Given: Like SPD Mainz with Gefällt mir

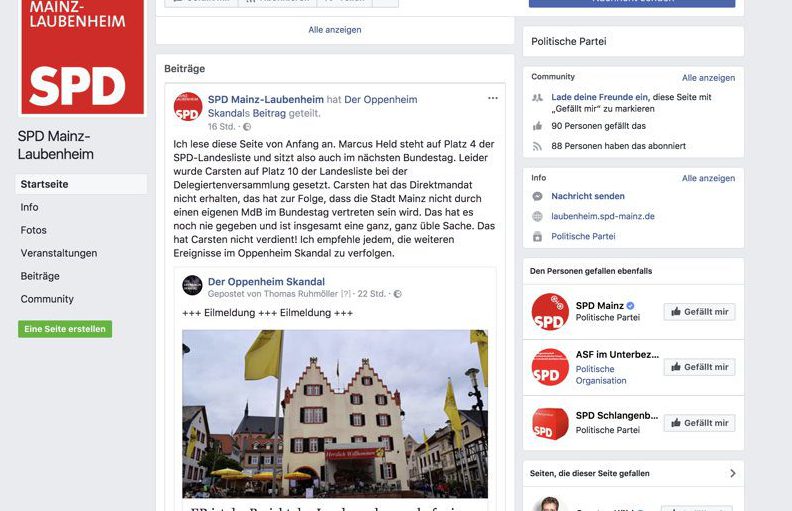Looking at the screenshot, I should point(700,312).
